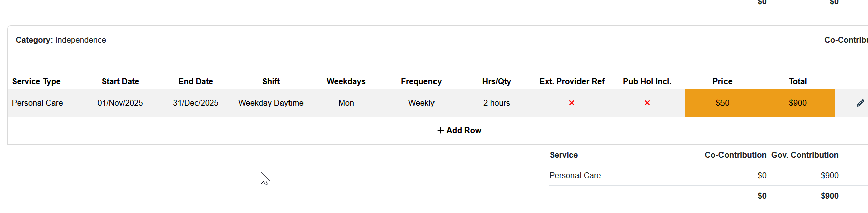The width and height of the screenshot is (868, 213).
Task: Click the pencil edit icon for Personal Care
Action: click(860, 103)
